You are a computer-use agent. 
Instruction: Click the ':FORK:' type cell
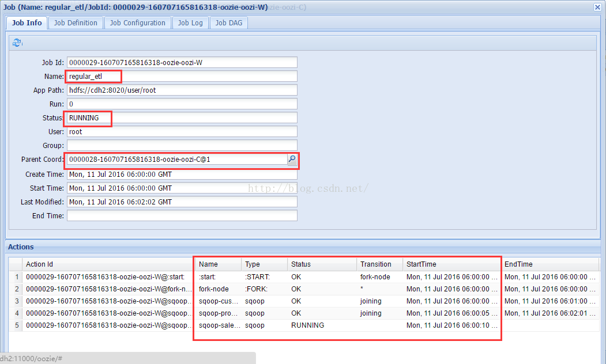pyautogui.click(x=256, y=289)
